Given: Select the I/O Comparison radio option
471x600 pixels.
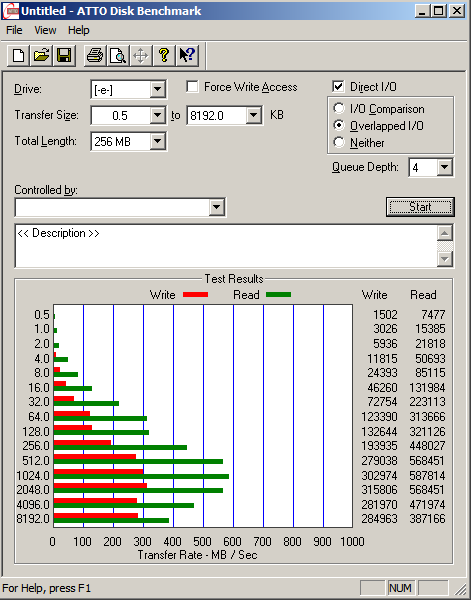Looking at the screenshot, I should pos(339,109).
